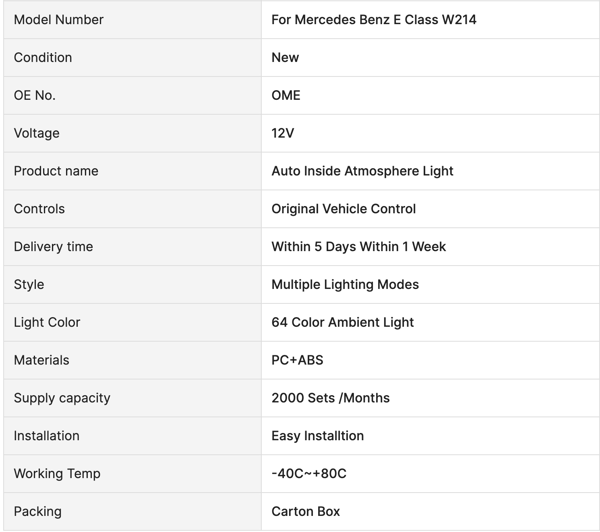
Task: Select 'Auto Inside Atmosphere Light' text
Action: click(362, 171)
